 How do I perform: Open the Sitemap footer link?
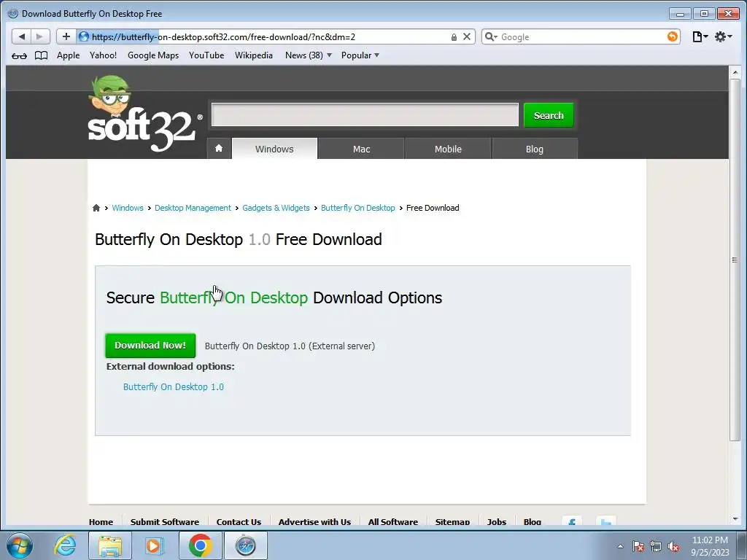tap(452, 522)
